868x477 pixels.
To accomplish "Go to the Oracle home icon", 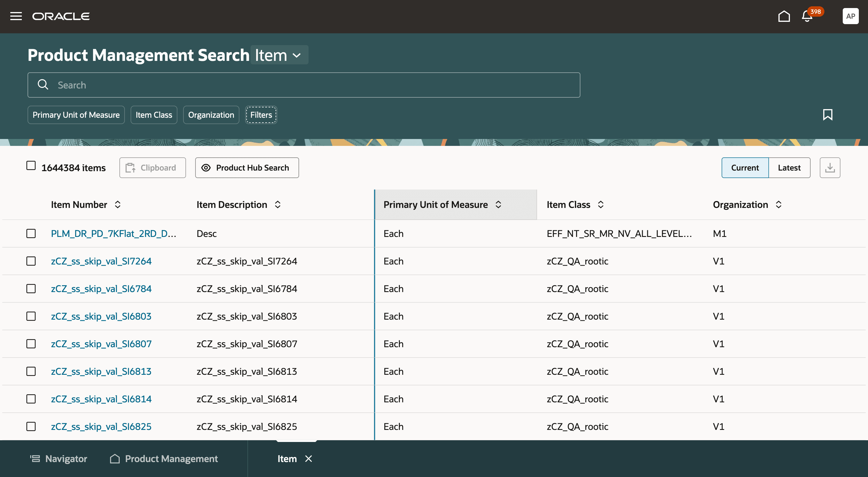I will (784, 16).
